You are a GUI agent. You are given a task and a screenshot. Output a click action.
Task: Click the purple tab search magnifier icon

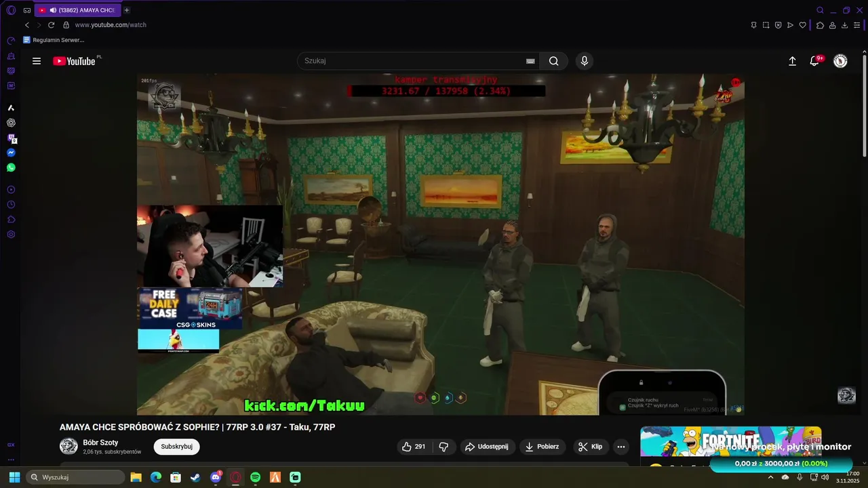(820, 10)
